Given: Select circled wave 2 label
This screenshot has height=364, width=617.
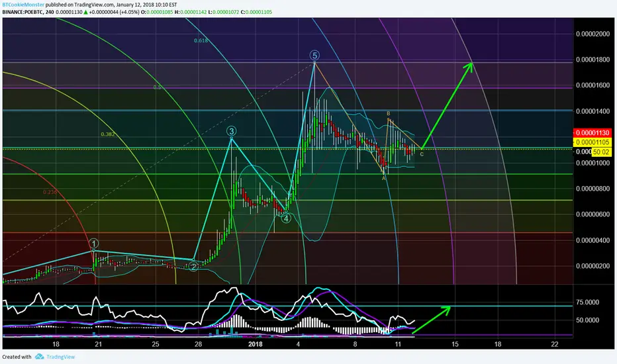Looking at the screenshot, I should click(193, 267).
